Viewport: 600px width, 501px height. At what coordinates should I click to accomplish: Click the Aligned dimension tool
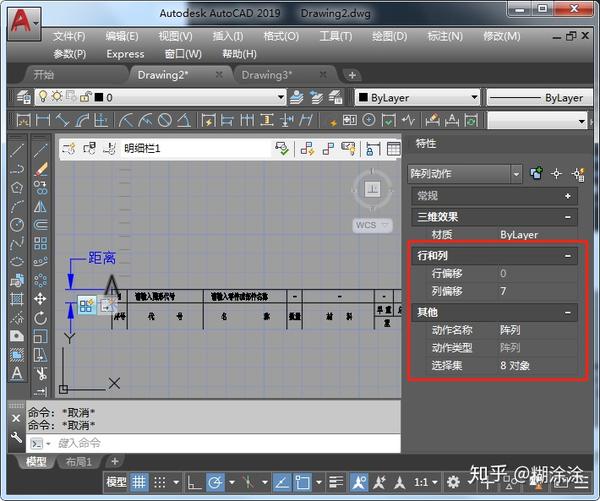(62, 121)
